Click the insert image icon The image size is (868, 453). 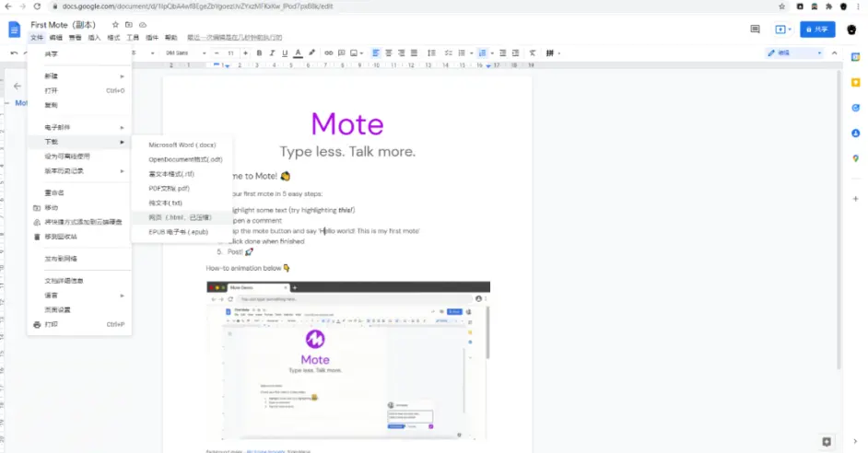[354, 53]
